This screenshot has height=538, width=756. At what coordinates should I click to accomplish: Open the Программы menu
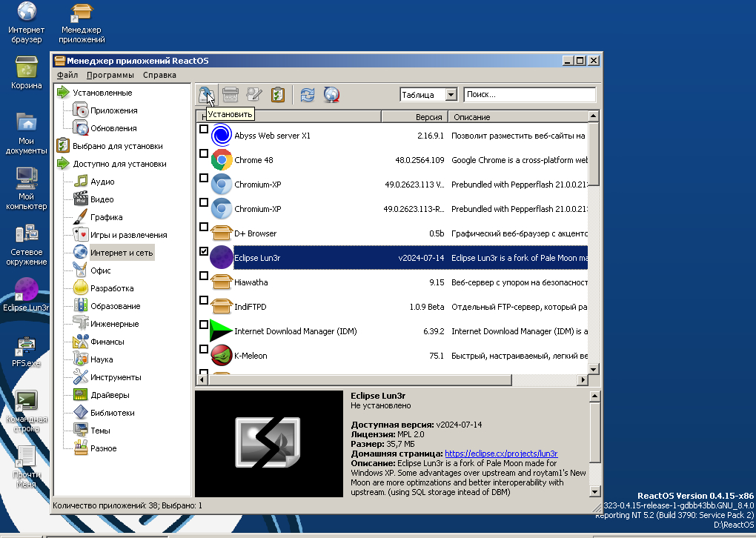click(x=110, y=75)
